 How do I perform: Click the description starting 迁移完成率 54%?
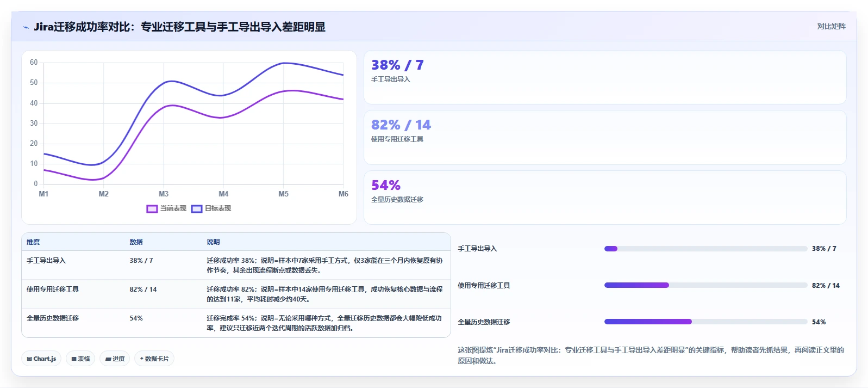click(x=324, y=323)
